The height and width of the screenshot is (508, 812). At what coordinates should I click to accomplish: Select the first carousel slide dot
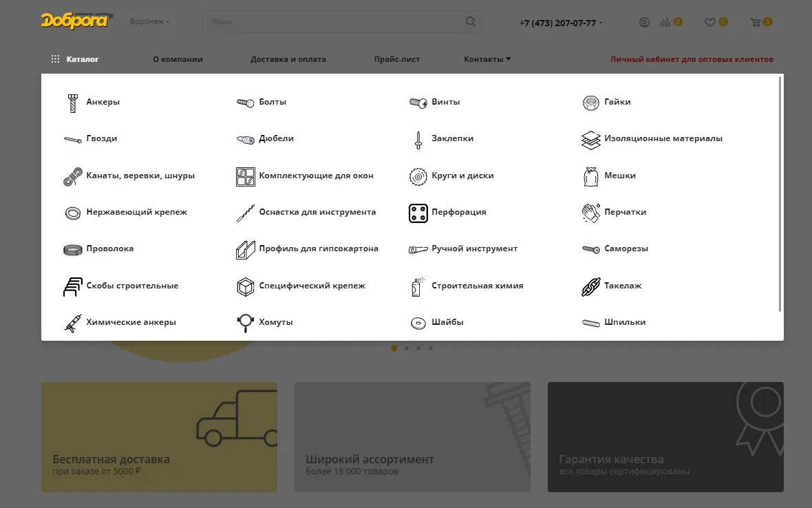pos(394,348)
